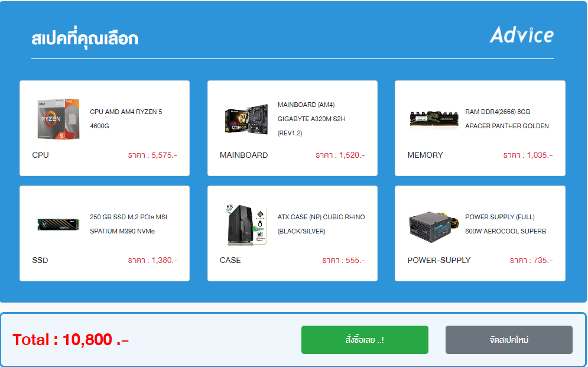Click the case price 555.-
Image resolution: width=588 pixels, height=367 pixels.
[x=343, y=260]
